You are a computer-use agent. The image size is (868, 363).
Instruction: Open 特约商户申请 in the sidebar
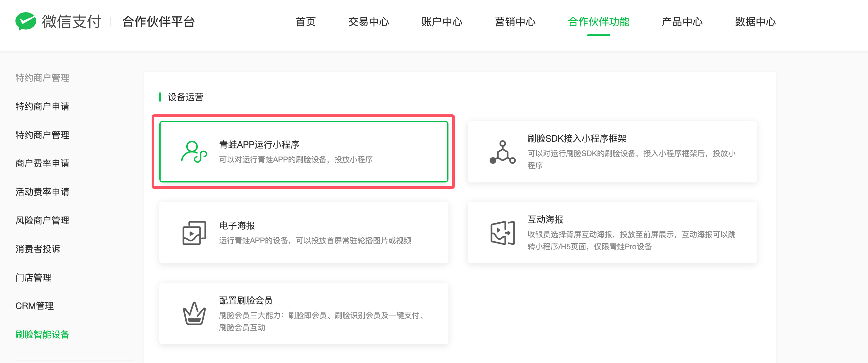tap(42, 107)
